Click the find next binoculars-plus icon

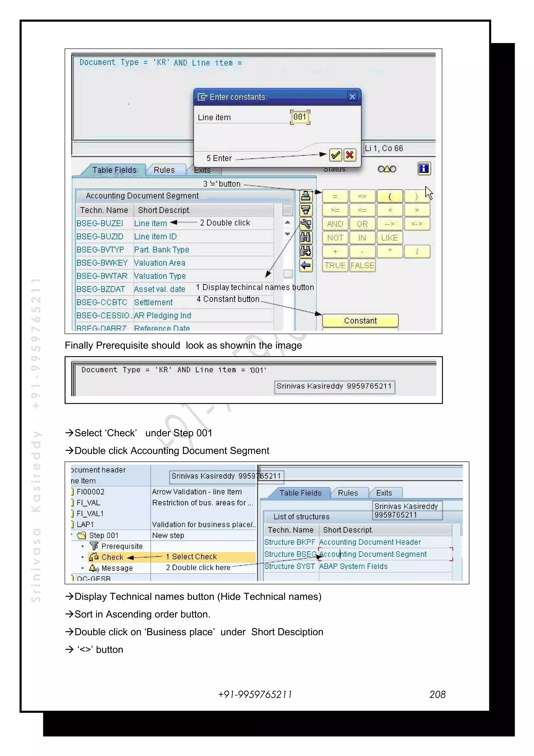[x=306, y=251]
